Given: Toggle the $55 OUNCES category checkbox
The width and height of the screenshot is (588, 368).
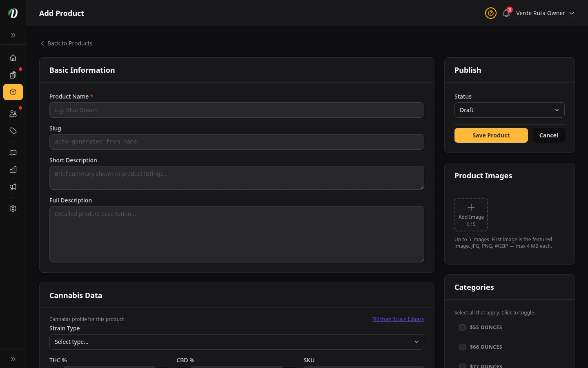Looking at the screenshot, I should (x=463, y=328).
